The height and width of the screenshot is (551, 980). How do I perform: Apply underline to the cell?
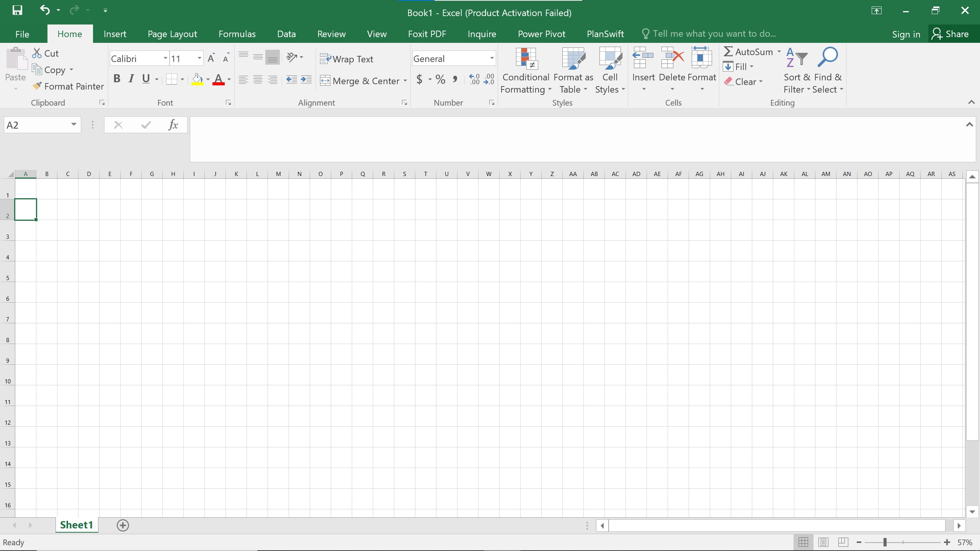(147, 79)
